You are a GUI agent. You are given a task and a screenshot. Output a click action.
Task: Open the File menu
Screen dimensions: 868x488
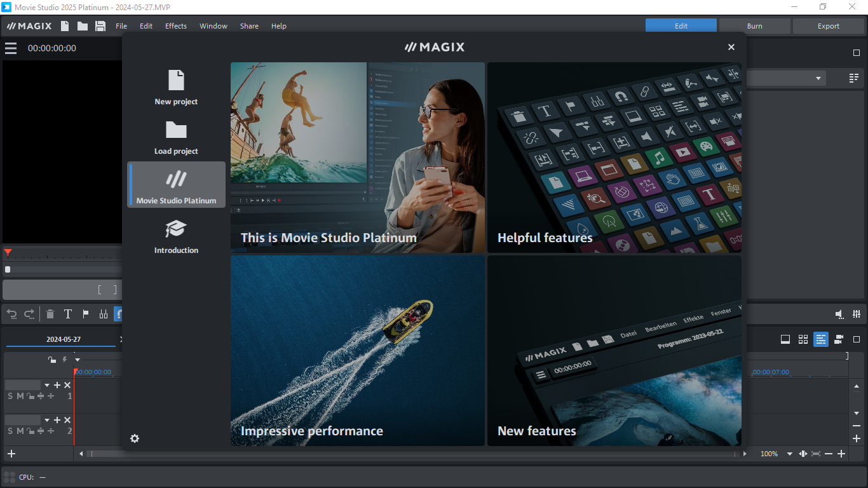[121, 26]
